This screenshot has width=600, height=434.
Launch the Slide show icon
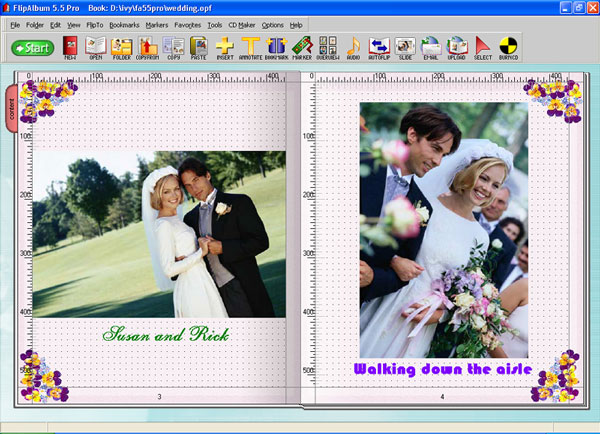coord(405,48)
